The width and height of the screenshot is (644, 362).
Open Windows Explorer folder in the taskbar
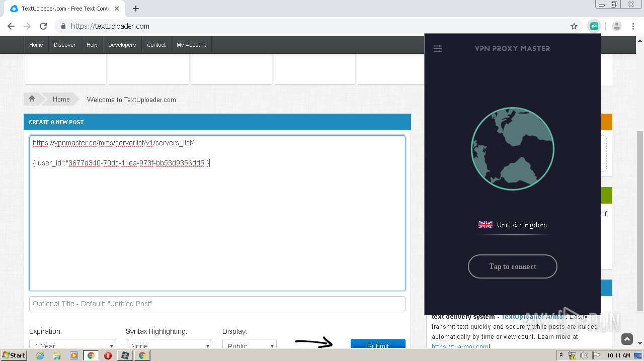(57, 355)
